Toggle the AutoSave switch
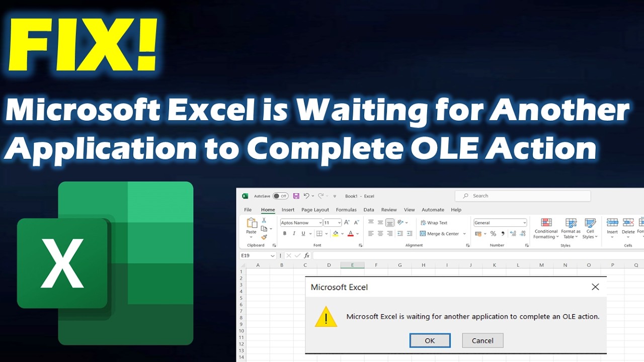 pyautogui.click(x=280, y=196)
